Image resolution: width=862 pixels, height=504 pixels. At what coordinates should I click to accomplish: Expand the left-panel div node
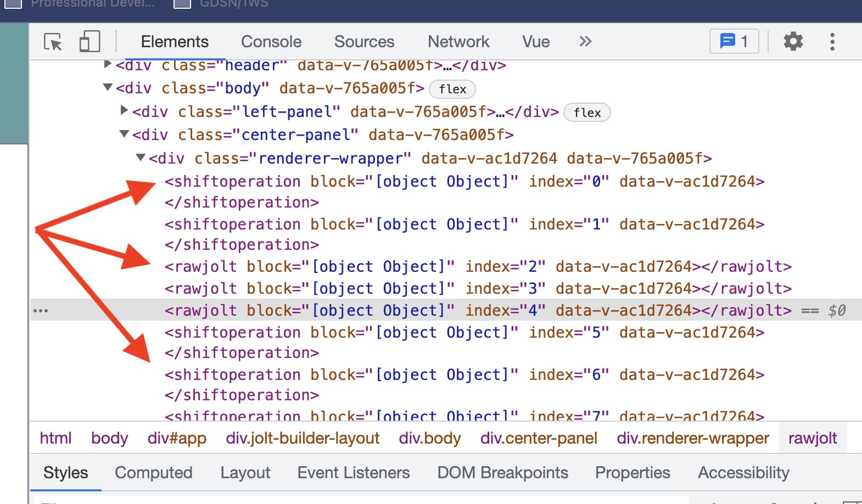(x=124, y=111)
